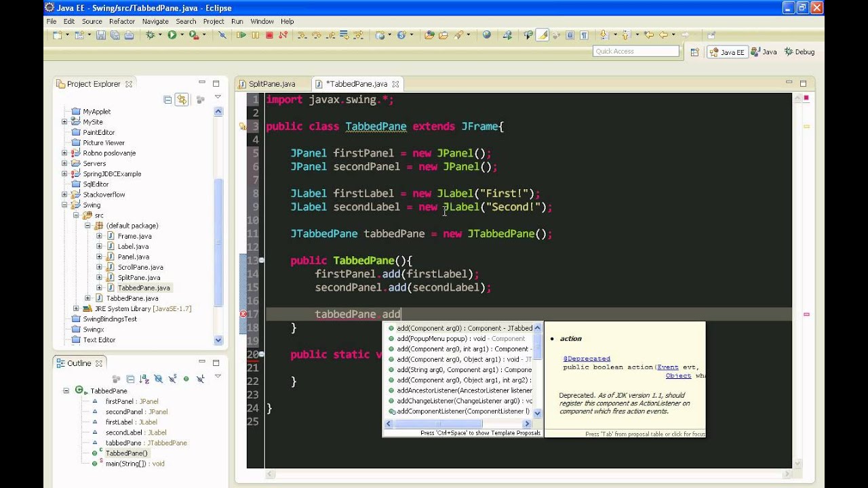Screen dimensions: 868x488
Task: Click the Debug bug icon
Action: point(150,35)
